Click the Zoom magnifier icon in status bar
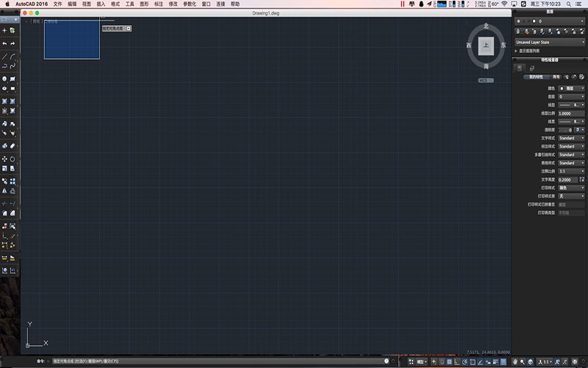 pos(523,361)
